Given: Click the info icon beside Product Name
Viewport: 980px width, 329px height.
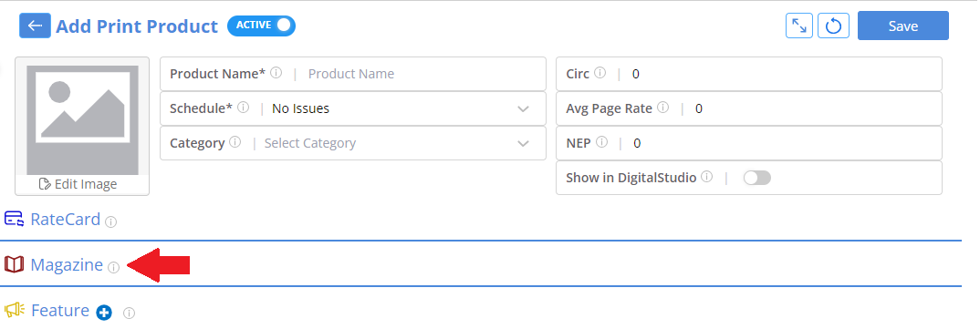Looking at the screenshot, I should tap(276, 73).
